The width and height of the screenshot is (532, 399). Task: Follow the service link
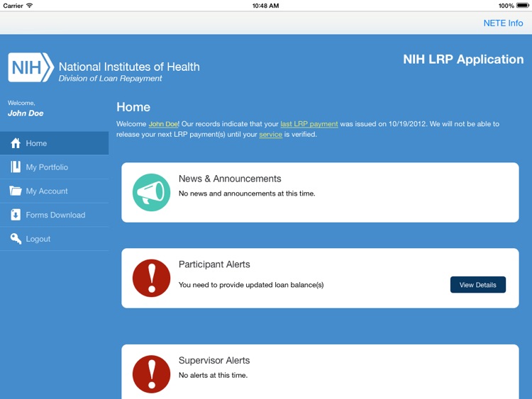click(x=270, y=134)
